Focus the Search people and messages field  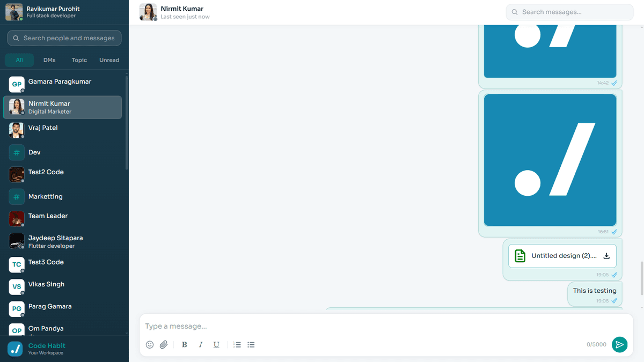64,38
